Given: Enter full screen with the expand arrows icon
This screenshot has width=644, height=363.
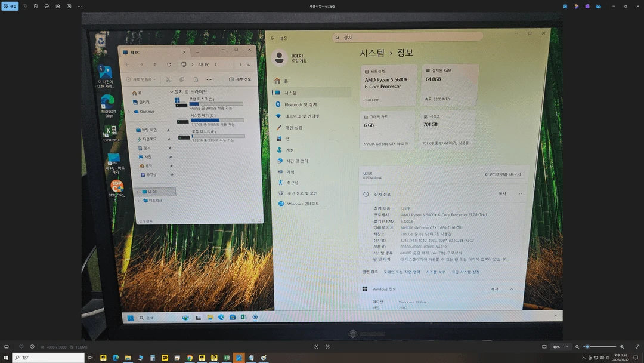Looking at the screenshot, I should pos(637,347).
